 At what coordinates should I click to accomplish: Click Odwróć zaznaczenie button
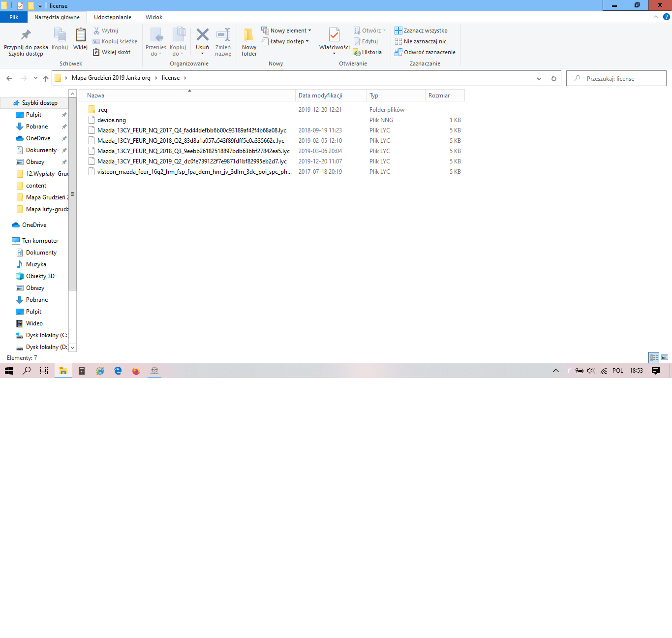pyautogui.click(x=425, y=52)
